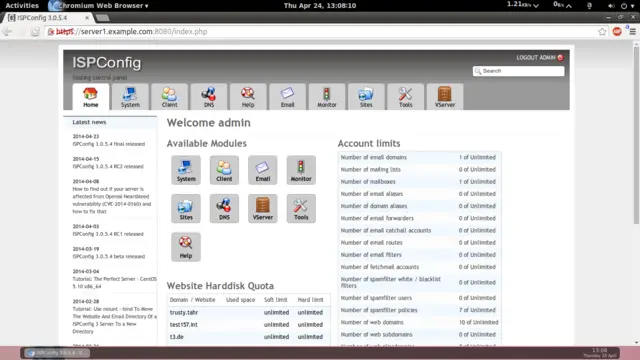Image resolution: width=640 pixels, height=360 pixels.
Task: Launch the DNS module icon under Available Modules
Action: click(x=224, y=208)
